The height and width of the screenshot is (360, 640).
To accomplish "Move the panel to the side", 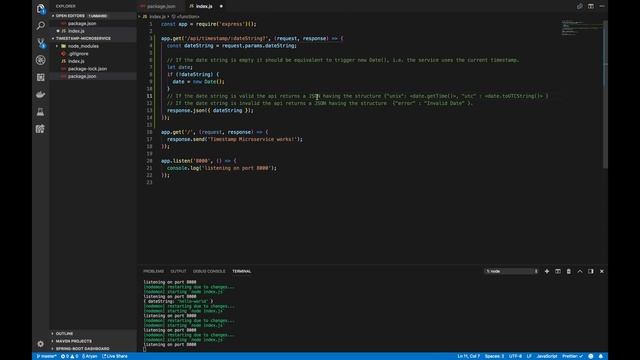I will point(591,271).
